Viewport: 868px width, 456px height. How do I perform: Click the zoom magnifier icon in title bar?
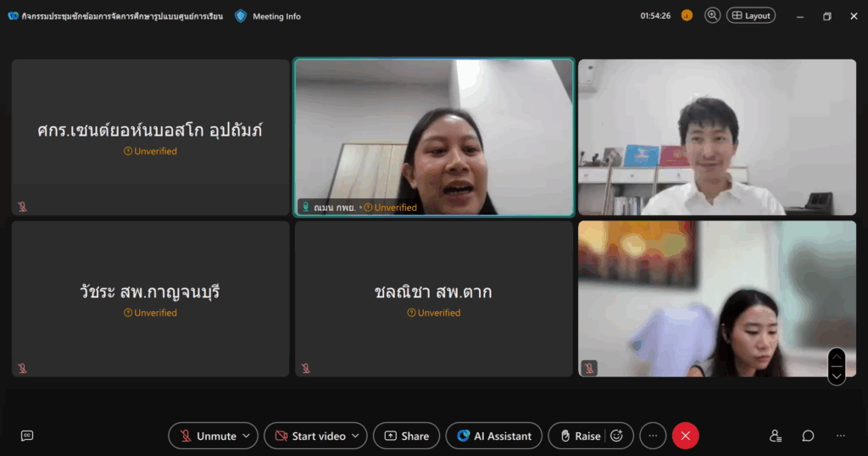712,15
